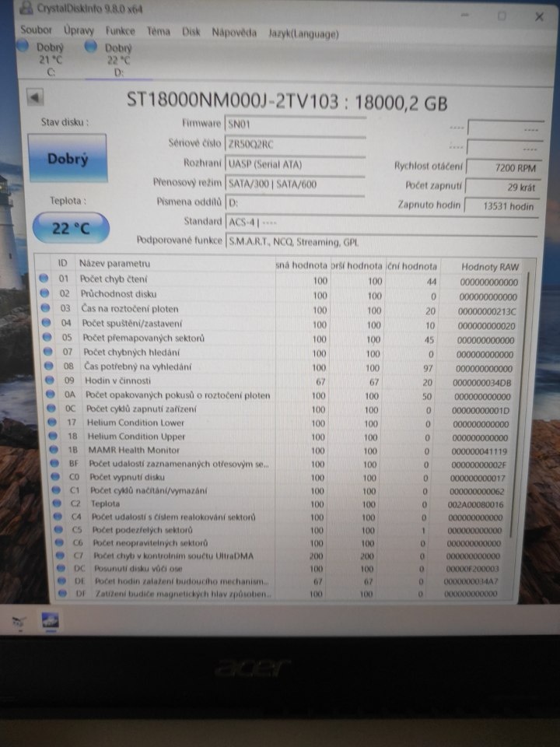This screenshot has height=747, width=560.
Task: Click RAW value 00000000213C
Action: [x=487, y=311]
